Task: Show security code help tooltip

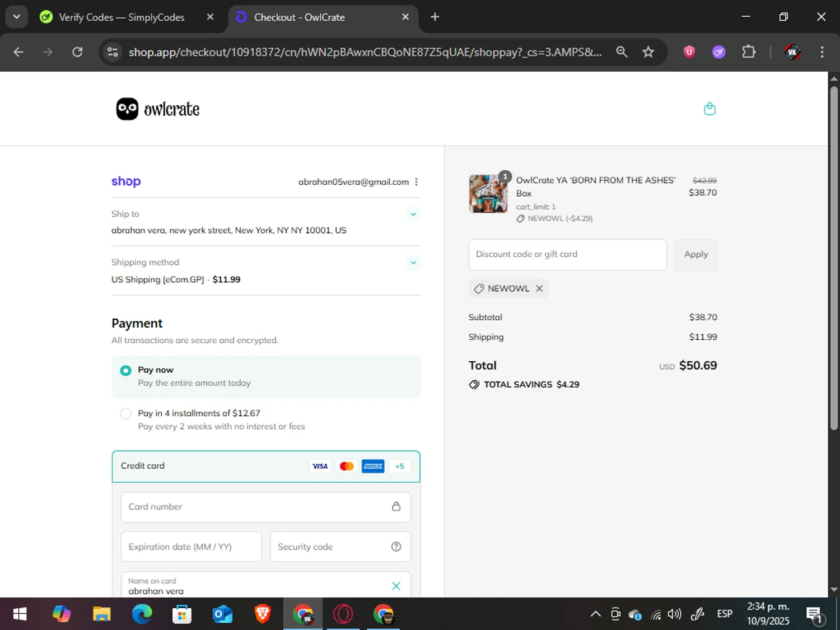Action: click(396, 547)
